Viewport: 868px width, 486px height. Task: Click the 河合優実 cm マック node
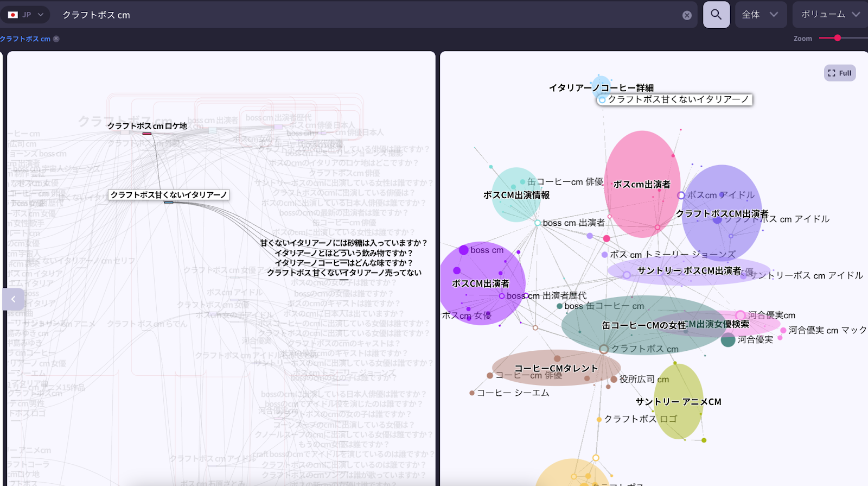[824, 330]
